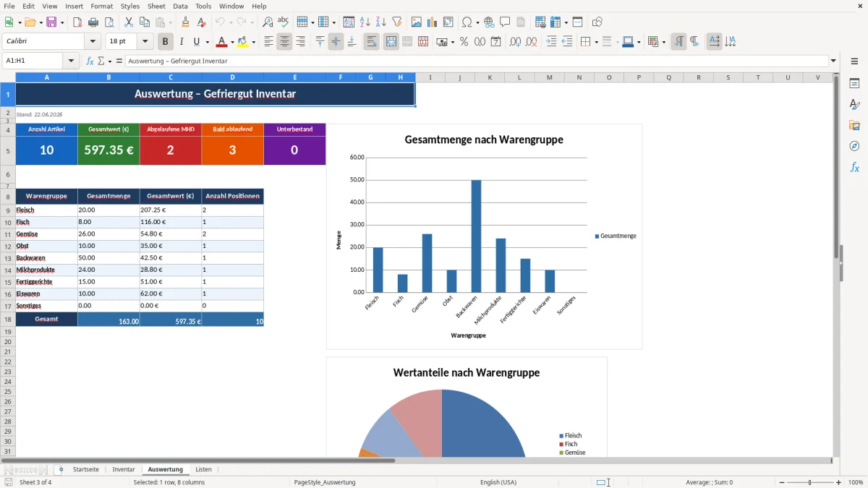Remove a decimal place
Screen dimensions: 868x488
[x=532, y=42]
